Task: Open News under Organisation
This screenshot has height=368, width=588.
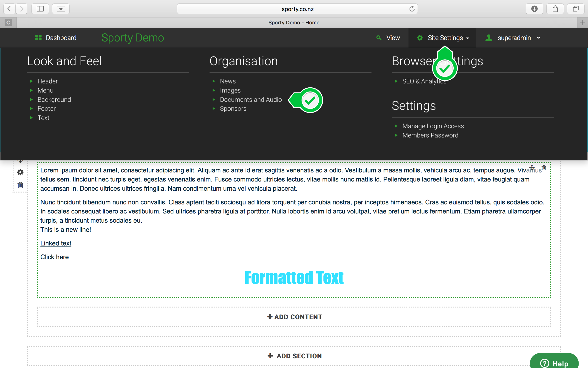Action: click(x=228, y=81)
